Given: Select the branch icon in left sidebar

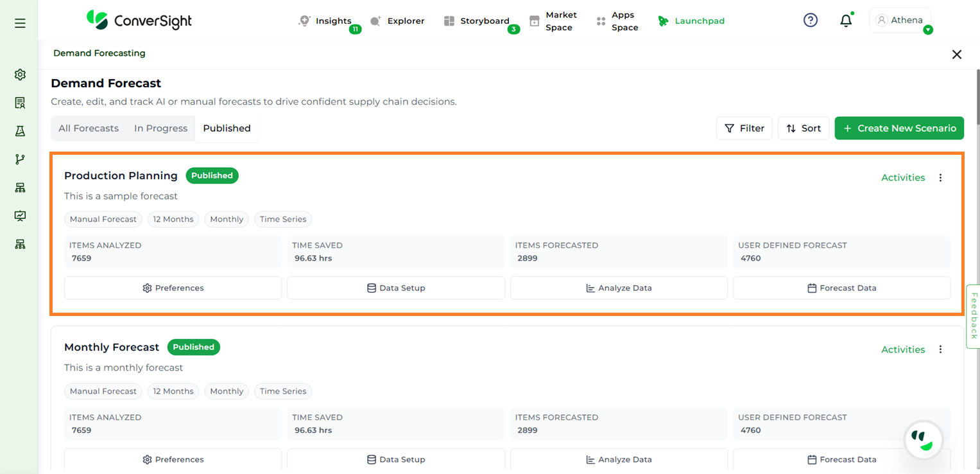Looking at the screenshot, I should coord(20,159).
